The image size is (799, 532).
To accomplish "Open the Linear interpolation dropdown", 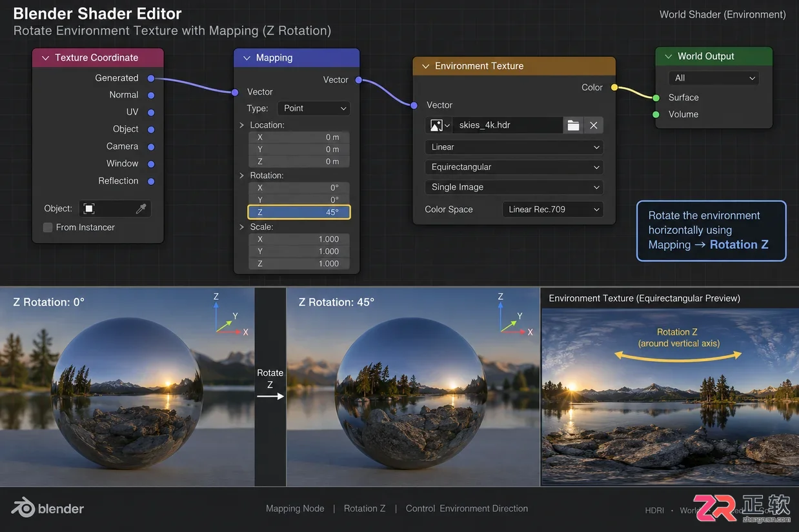I will pyautogui.click(x=514, y=147).
